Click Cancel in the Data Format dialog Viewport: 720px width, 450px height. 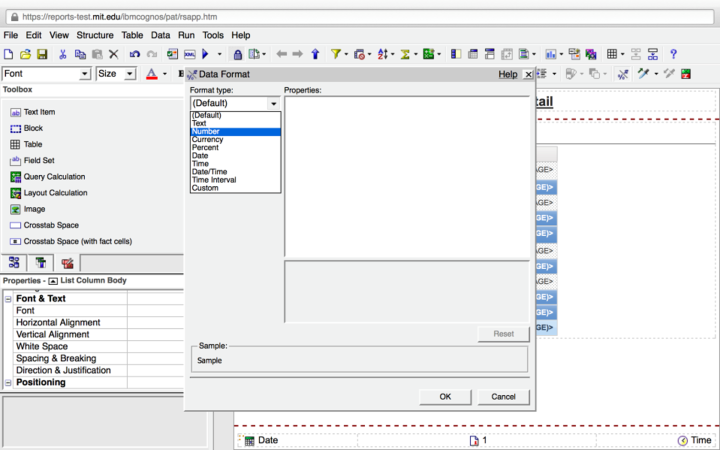[x=503, y=397]
